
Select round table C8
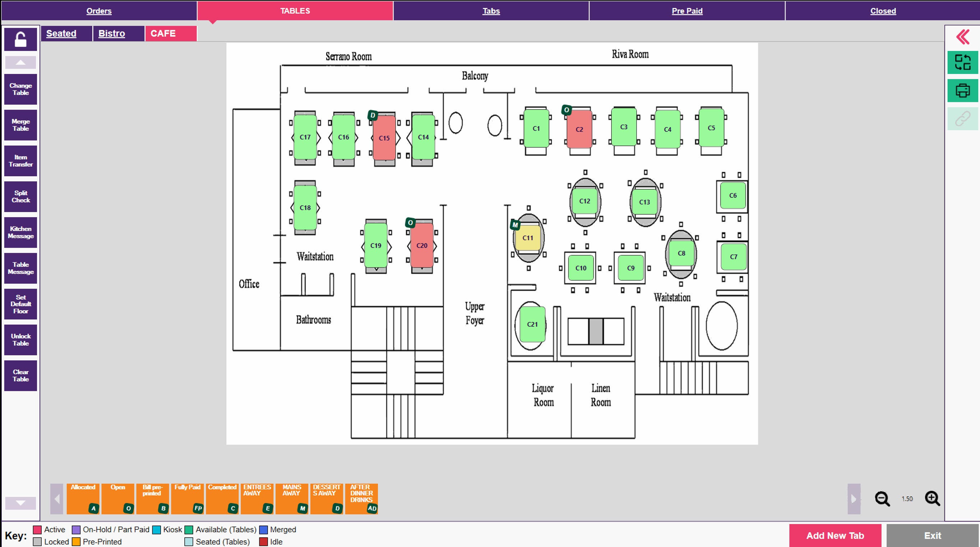[x=681, y=253]
